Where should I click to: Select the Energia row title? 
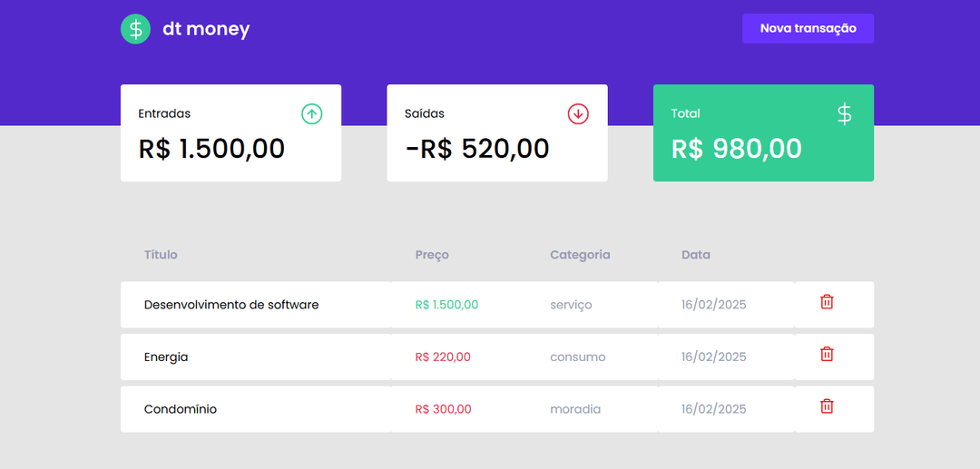pos(166,357)
